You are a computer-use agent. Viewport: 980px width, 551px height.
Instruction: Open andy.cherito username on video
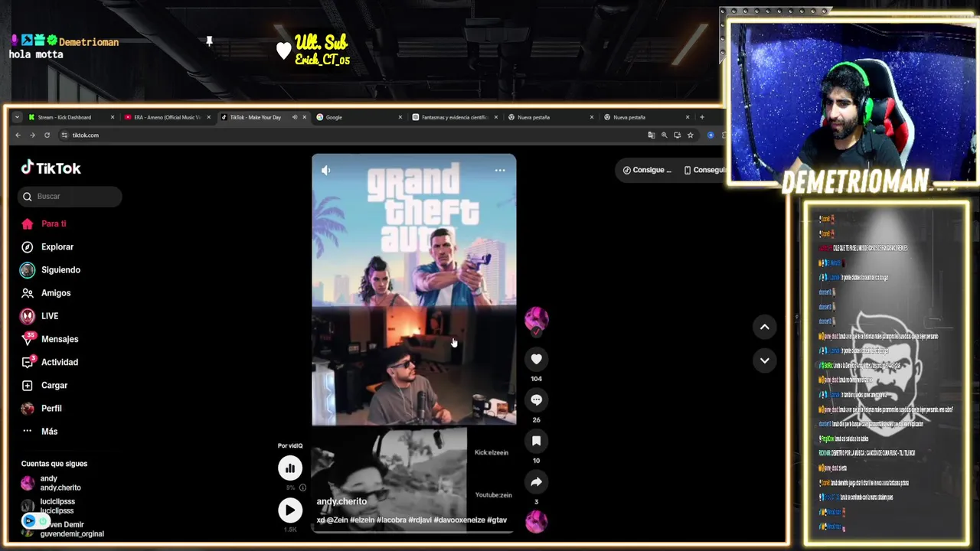pyautogui.click(x=341, y=501)
